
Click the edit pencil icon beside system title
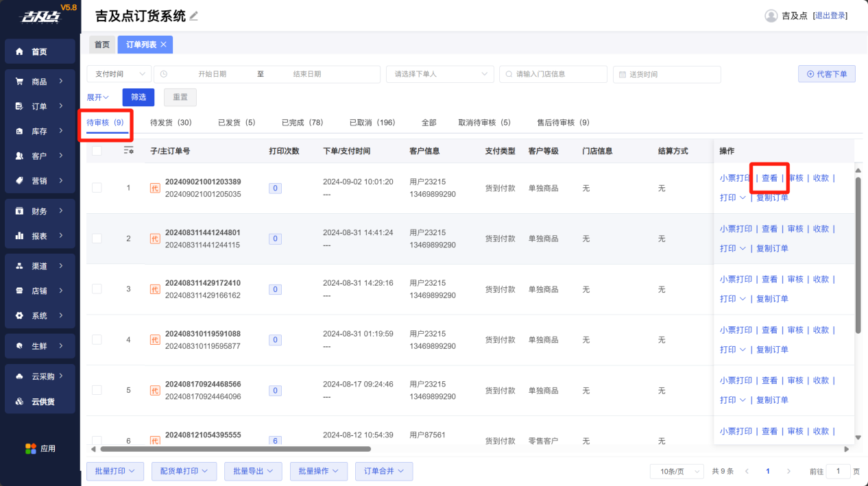point(194,16)
